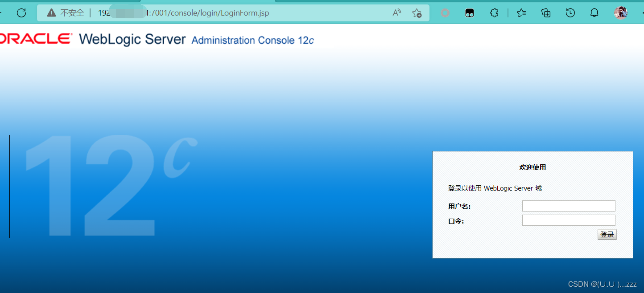Focus the 口令 password field

(569, 220)
